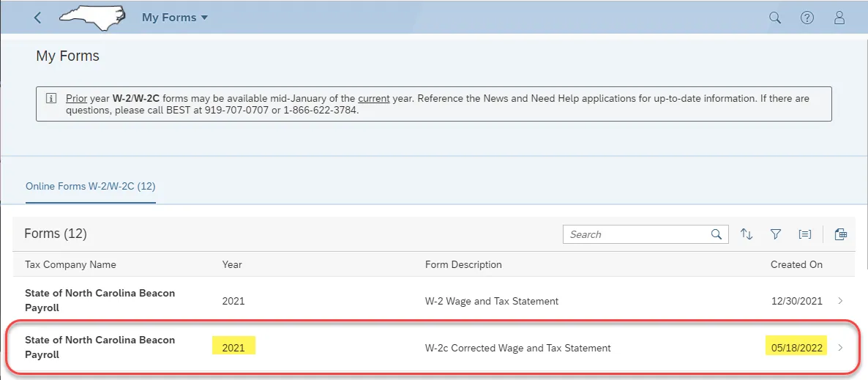Open the group forms icon
The height and width of the screenshot is (380, 868).
coord(804,234)
